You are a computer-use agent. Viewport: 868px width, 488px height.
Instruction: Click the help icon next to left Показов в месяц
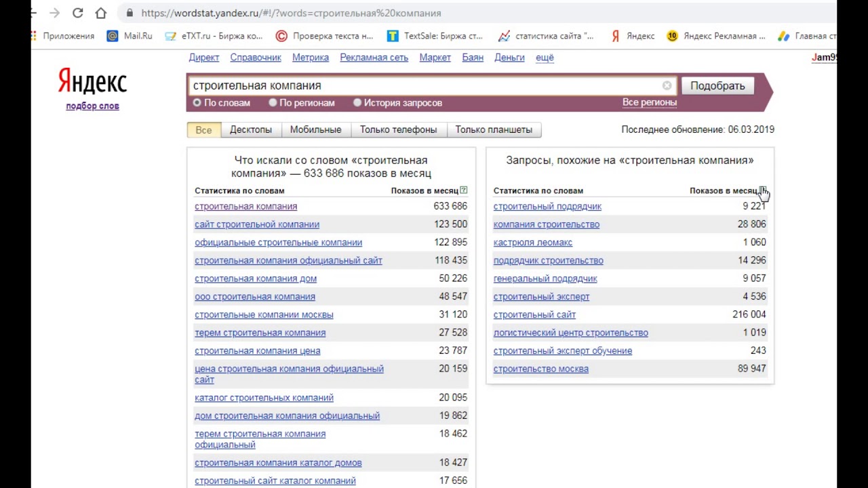coord(464,190)
